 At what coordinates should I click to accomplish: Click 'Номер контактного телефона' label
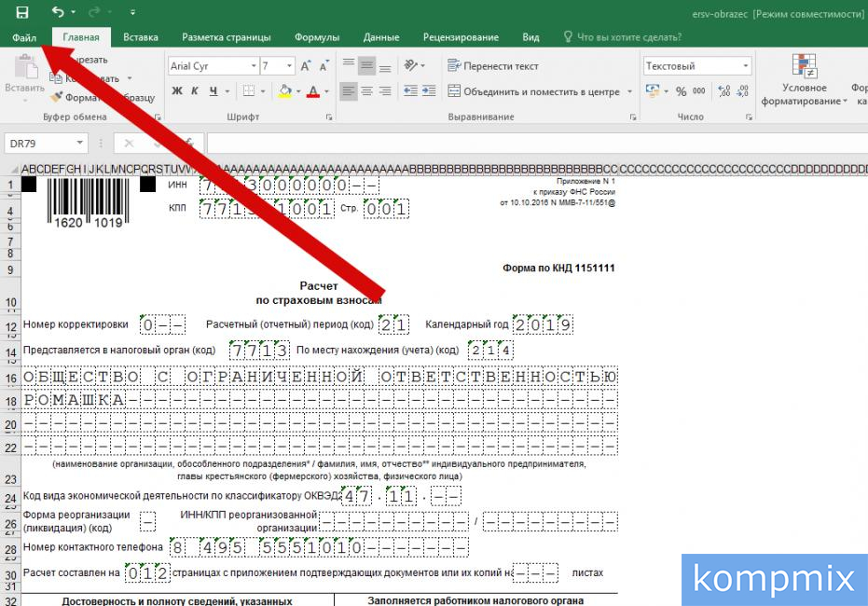tap(93, 546)
